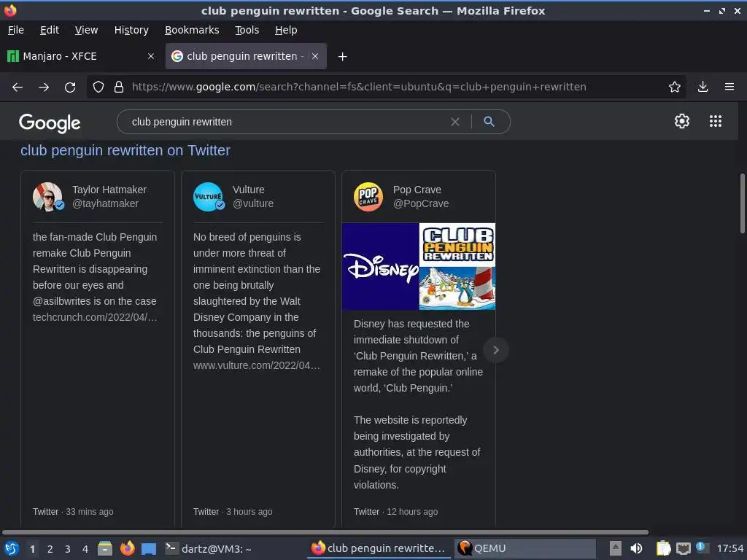Click the Pop Crave account name
The image size is (747, 560).
(417, 190)
